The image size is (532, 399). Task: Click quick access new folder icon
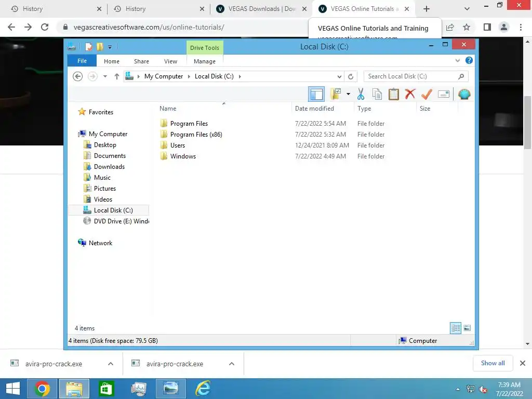(100, 46)
